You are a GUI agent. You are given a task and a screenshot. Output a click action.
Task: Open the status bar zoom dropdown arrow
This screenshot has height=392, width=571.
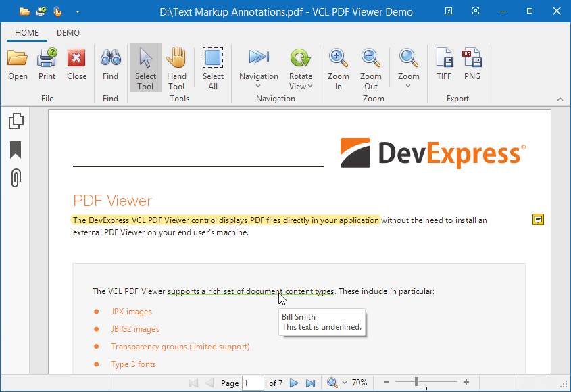[345, 383]
